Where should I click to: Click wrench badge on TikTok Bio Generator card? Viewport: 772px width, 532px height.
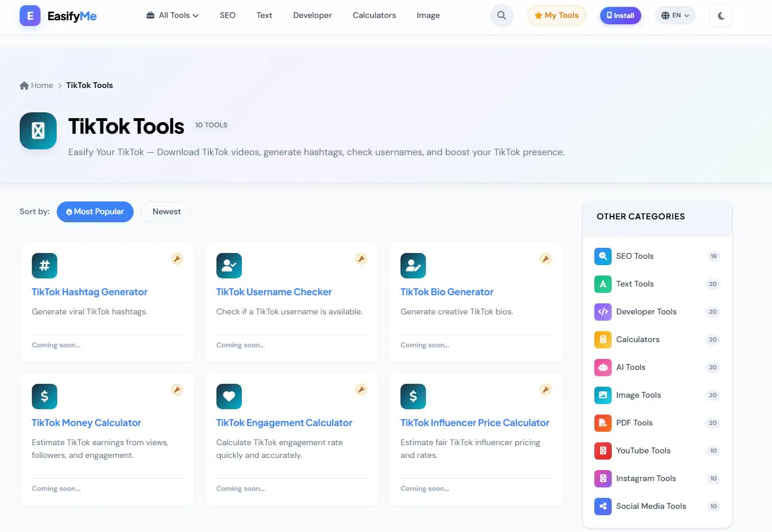pyautogui.click(x=546, y=259)
